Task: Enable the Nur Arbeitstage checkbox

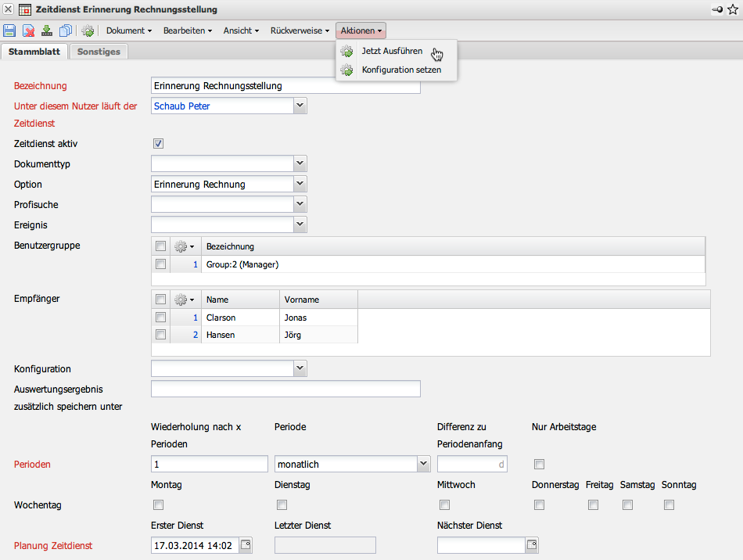Action: click(x=539, y=465)
